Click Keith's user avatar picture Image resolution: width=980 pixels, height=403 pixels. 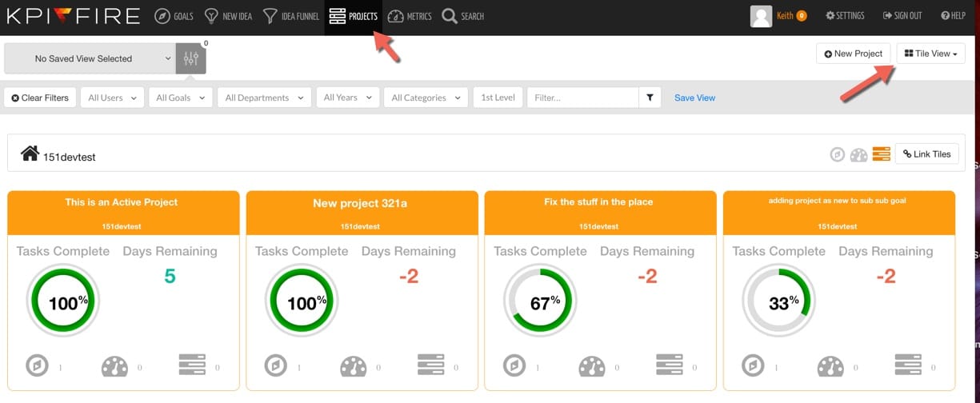(x=761, y=16)
